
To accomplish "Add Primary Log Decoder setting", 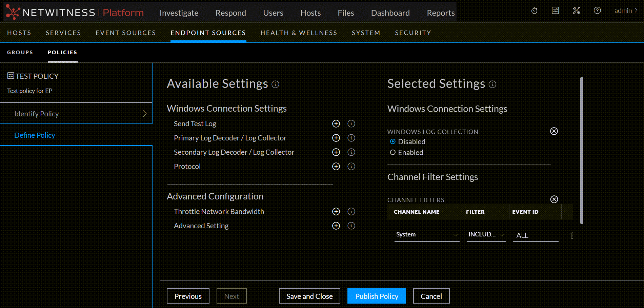I will pos(336,138).
